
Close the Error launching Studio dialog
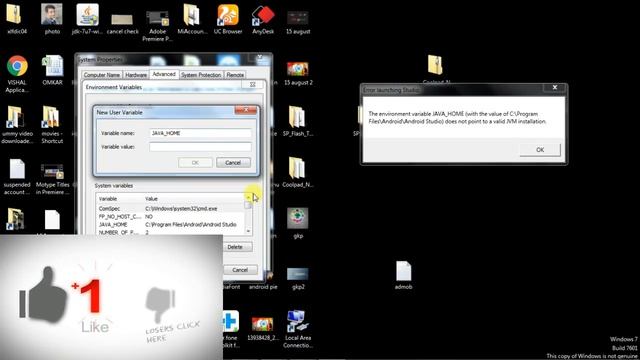[555, 87]
